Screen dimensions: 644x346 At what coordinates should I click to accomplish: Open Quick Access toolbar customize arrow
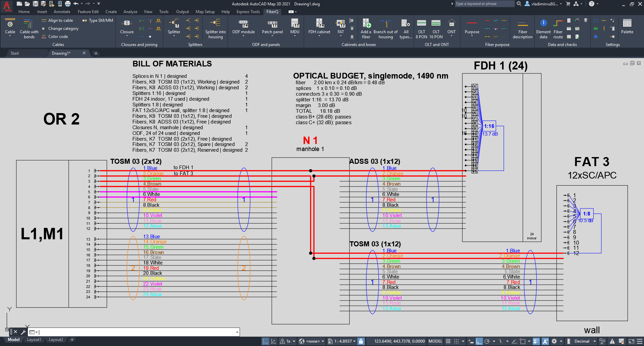tap(99, 4)
